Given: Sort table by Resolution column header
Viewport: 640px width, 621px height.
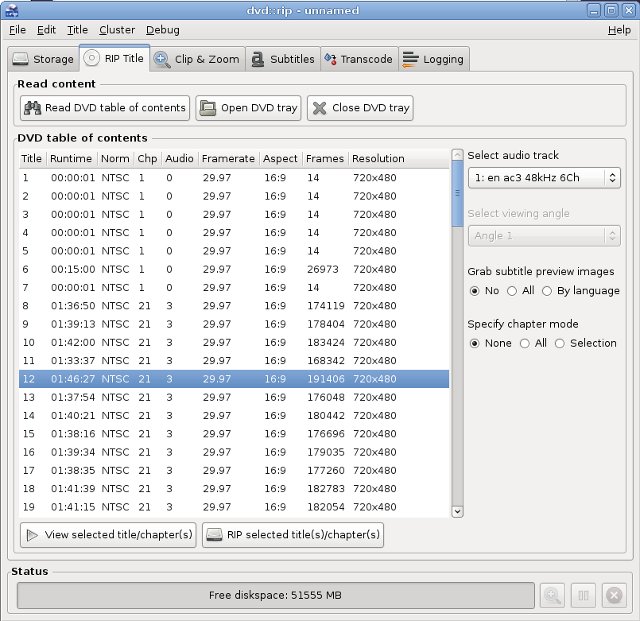Looking at the screenshot, I should [399, 159].
